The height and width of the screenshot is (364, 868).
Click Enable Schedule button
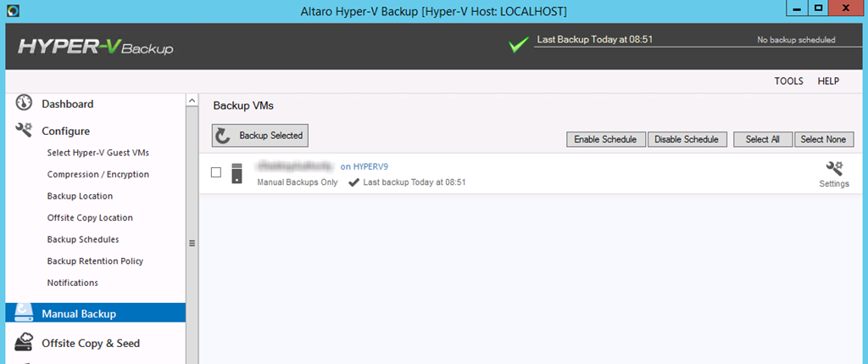[x=605, y=140]
